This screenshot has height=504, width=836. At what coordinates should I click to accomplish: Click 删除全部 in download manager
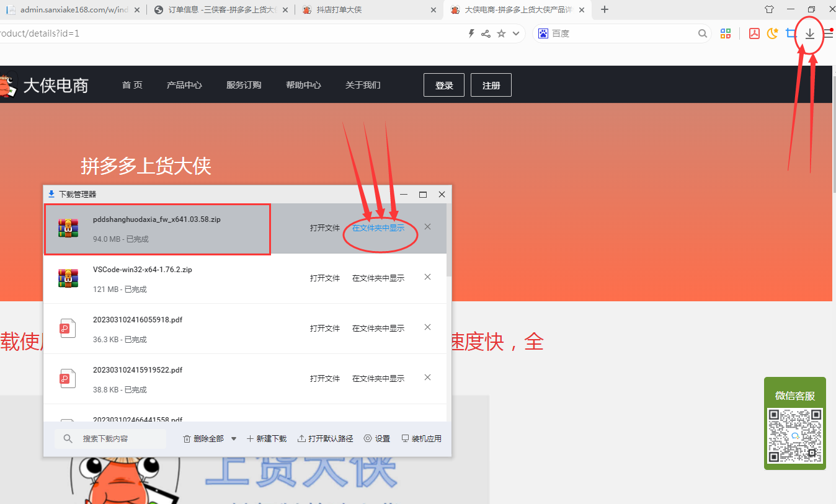click(203, 439)
